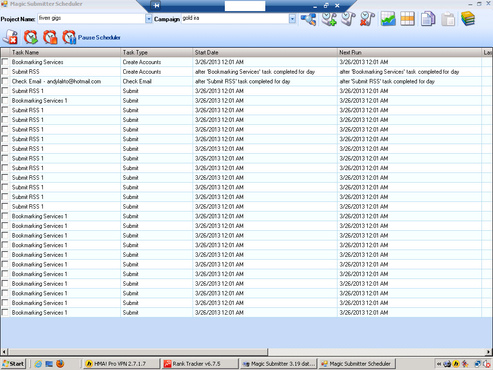
Task: Select the checkbox for Check Email andjlalito row
Action: (5, 81)
